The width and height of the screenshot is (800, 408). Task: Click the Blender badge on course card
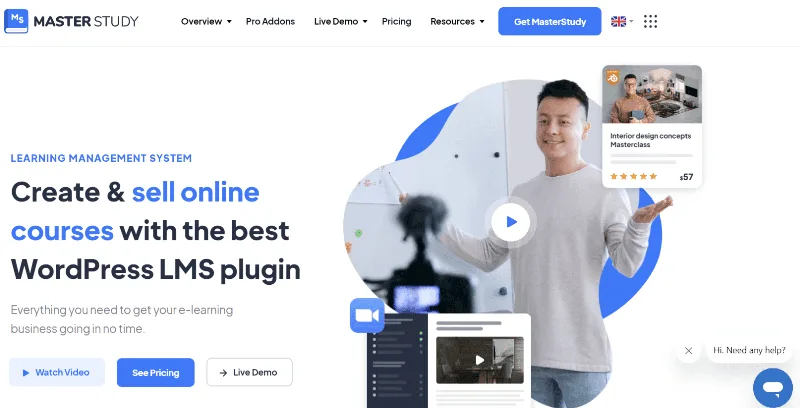click(x=613, y=78)
